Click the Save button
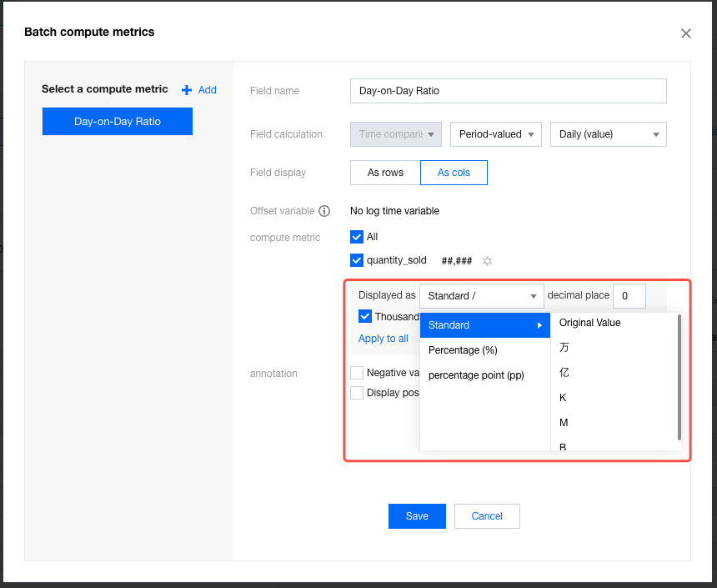Viewport: 717px width, 588px height. click(417, 516)
